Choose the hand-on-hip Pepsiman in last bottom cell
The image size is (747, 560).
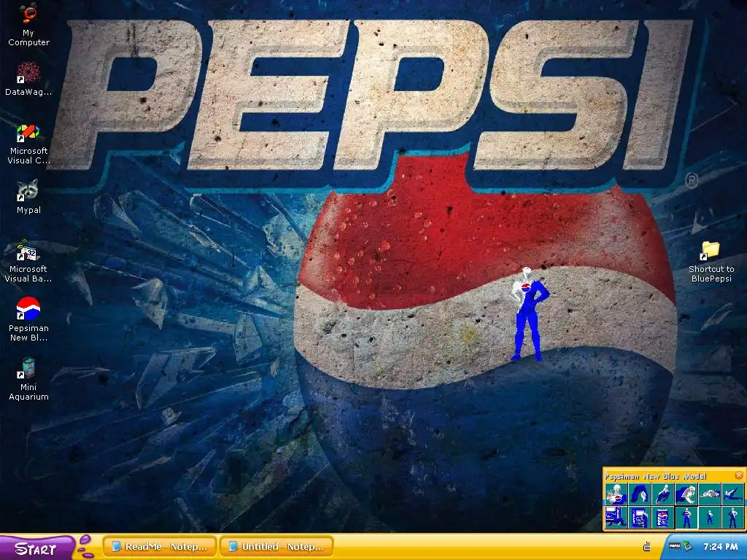tap(732, 517)
